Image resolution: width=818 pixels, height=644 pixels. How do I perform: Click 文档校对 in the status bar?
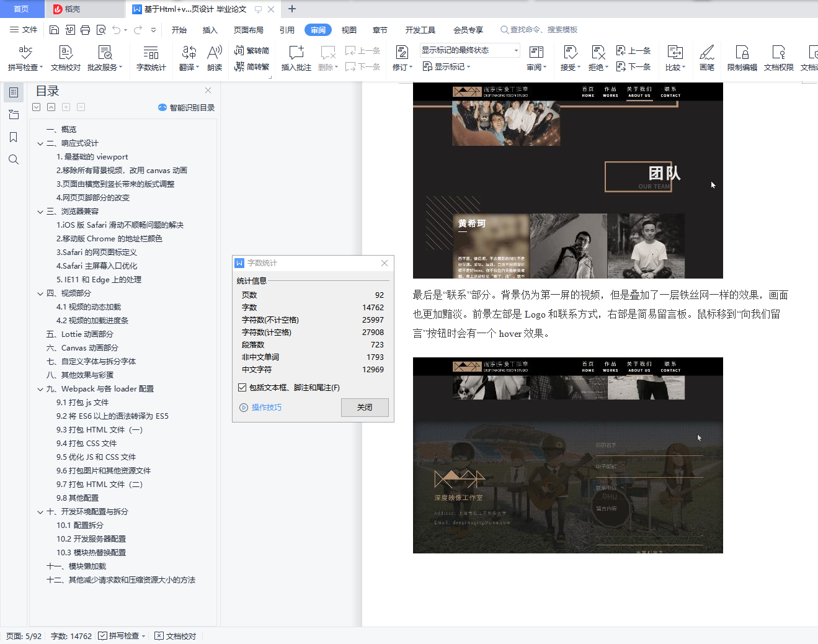tap(176, 636)
